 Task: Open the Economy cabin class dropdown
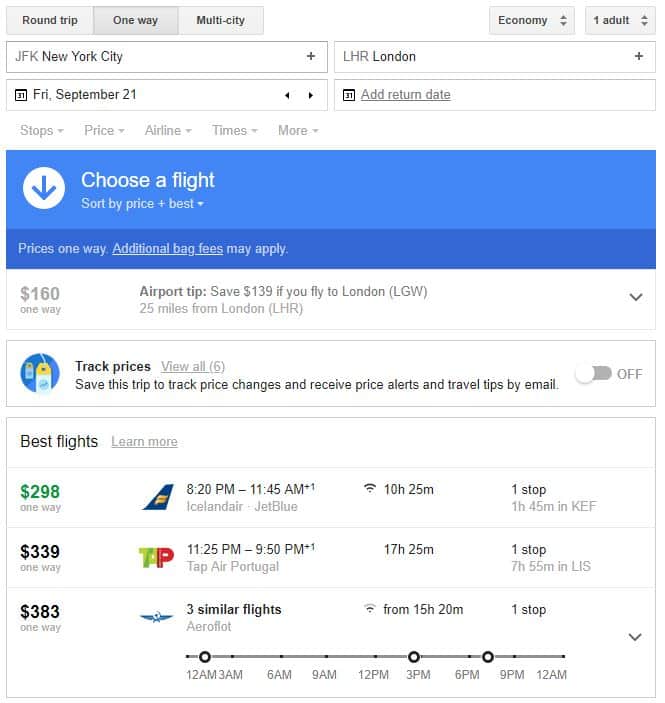coord(533,20)
